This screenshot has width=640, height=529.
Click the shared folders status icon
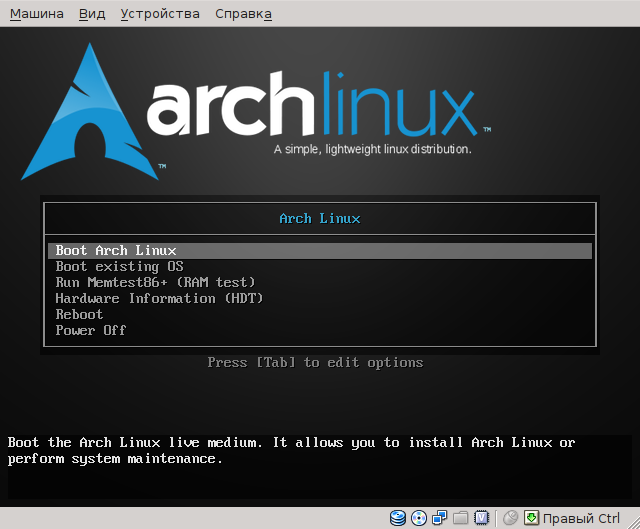460,518
